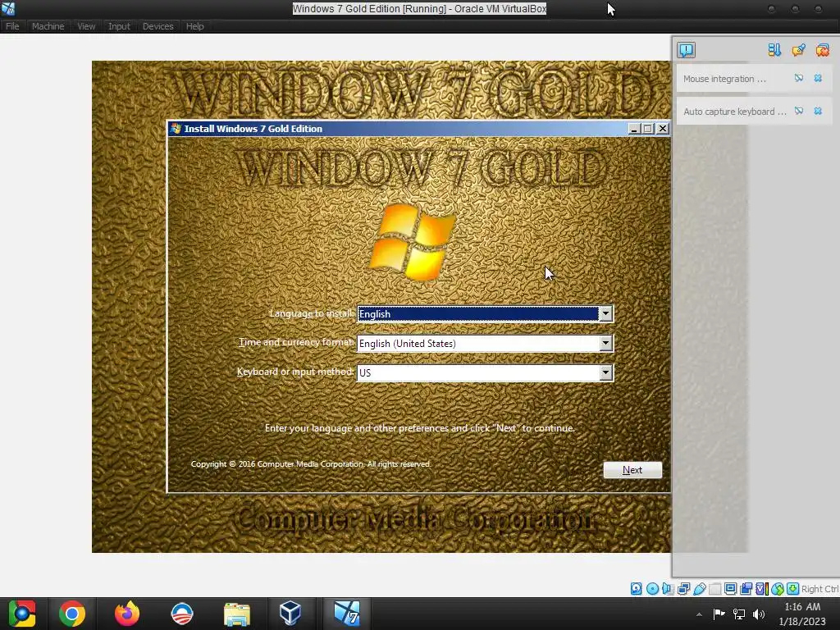The image size is (840, 630).
Task: Open the View menu
Action: (86, 26)
